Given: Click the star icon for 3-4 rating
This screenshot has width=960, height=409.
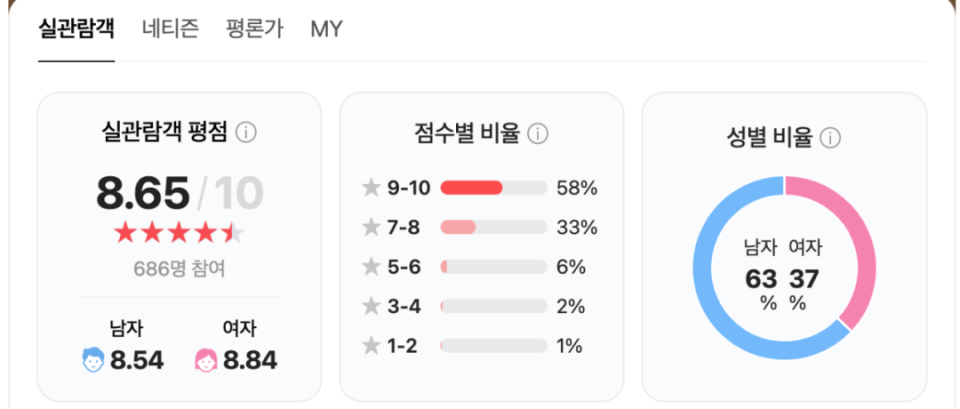Looking at the screenshot, I should pos(371,306).
